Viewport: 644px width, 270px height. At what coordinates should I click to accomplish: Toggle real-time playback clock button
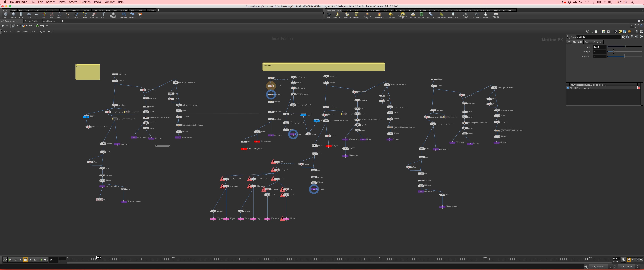point(629,260)
